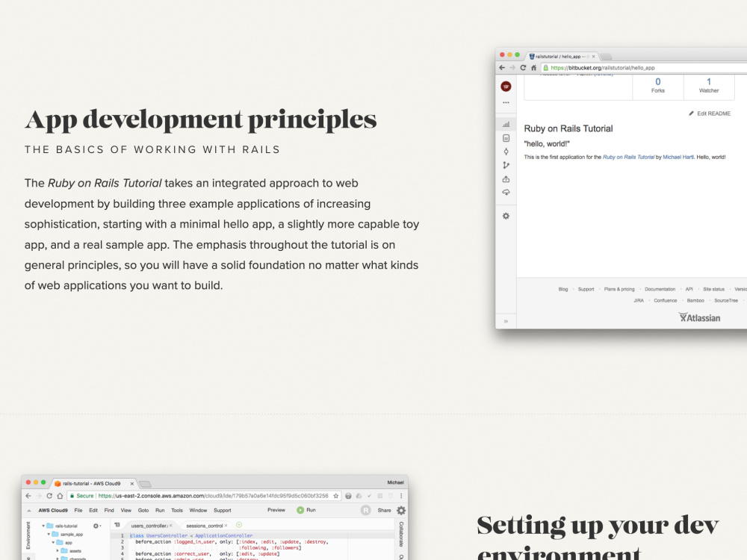The image size is (747, 560).
Task: Open the railstutorial avatar in the Bitbucket sidebar
Action: point(506,86)
